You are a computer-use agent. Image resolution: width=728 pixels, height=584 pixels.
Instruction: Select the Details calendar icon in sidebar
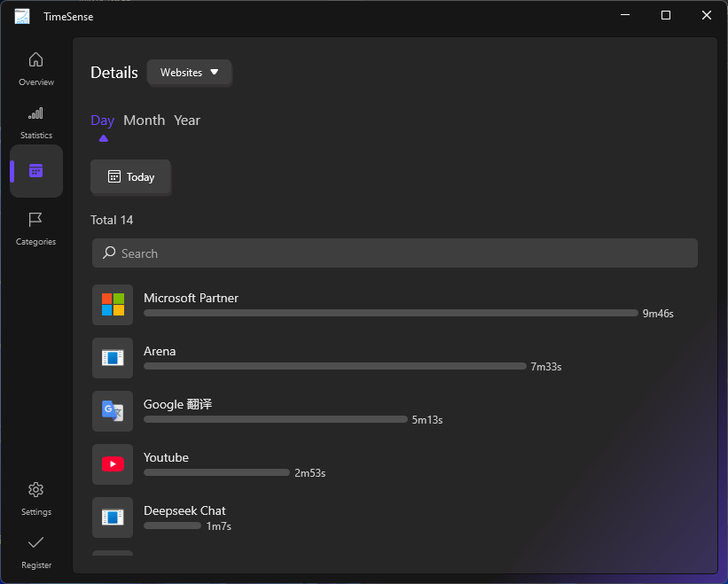(x=36, y=171)
